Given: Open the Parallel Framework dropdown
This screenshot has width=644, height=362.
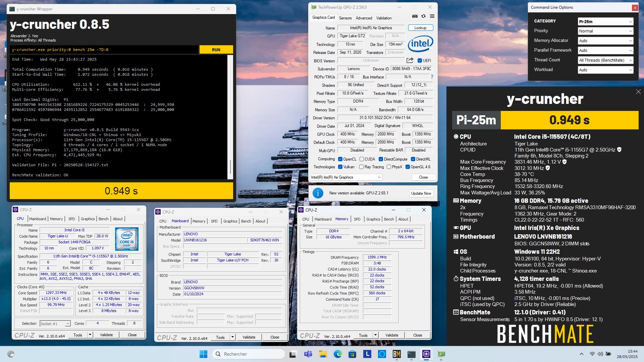Looking at the screenshot, I should click(x=605, y=51).
